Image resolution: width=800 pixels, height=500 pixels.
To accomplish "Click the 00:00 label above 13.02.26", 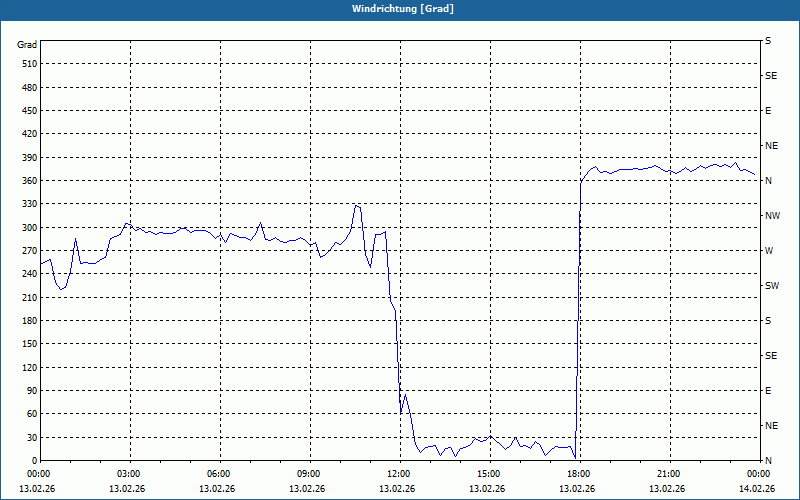I will pyautogui.click(x=37, y=474).
